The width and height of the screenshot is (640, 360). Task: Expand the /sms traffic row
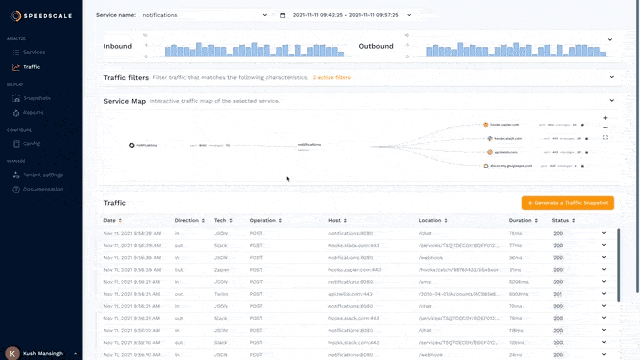point(604,282)
